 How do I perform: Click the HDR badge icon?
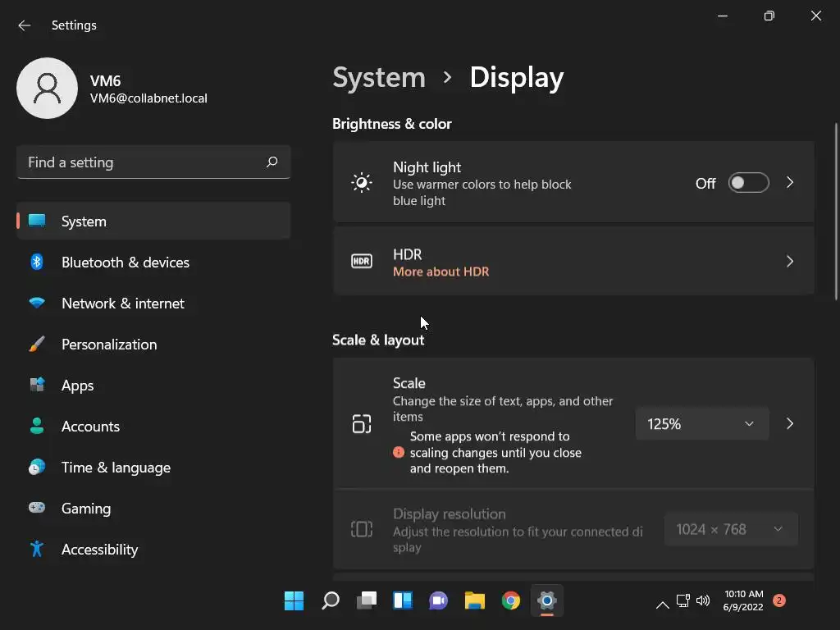point(362,262)
